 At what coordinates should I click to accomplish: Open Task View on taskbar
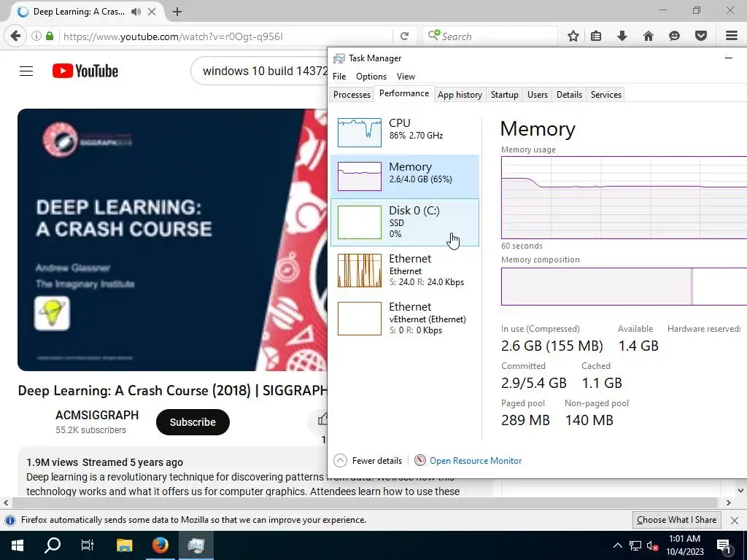88,545
